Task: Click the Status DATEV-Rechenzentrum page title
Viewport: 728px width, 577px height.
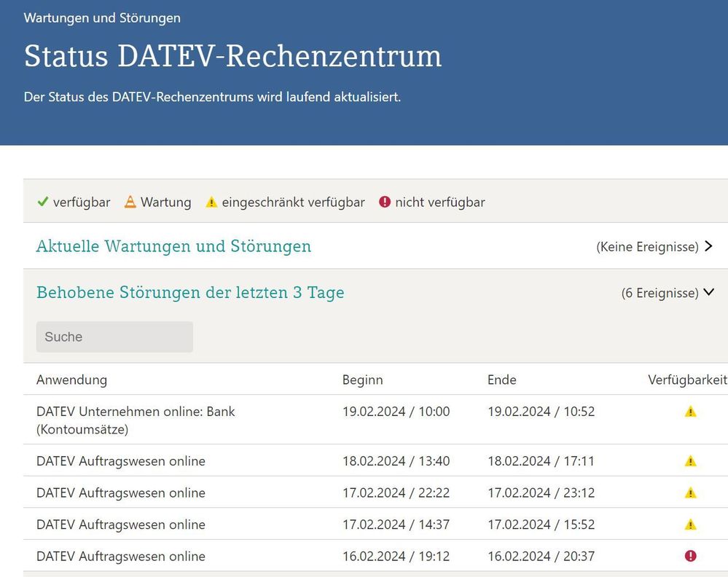Action: click(232, 56)
